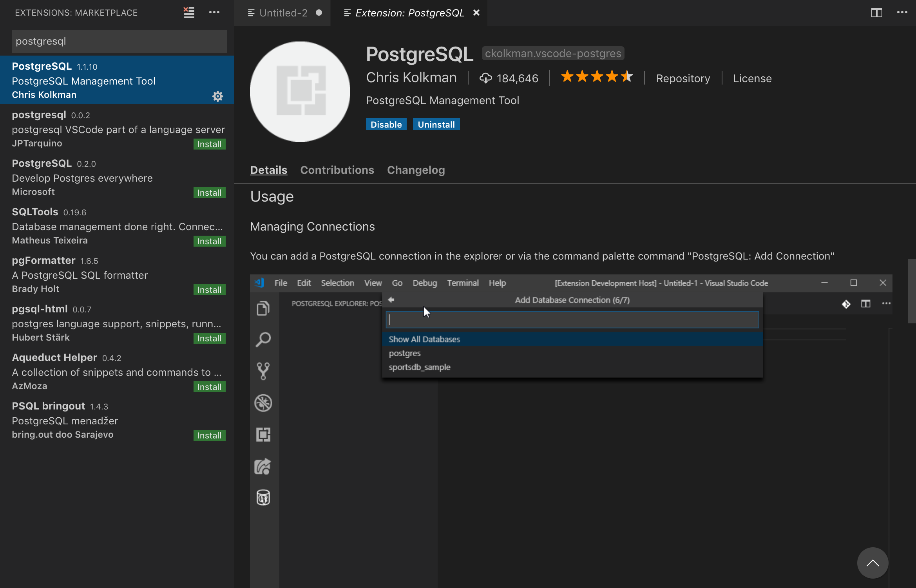Click the extension search input field

click(119, 41)
